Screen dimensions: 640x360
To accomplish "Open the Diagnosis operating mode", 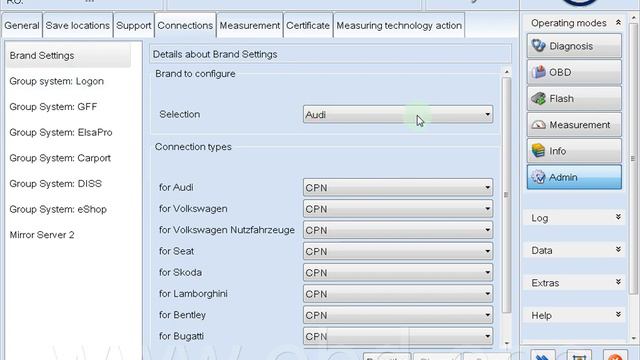I will (574, 46).
